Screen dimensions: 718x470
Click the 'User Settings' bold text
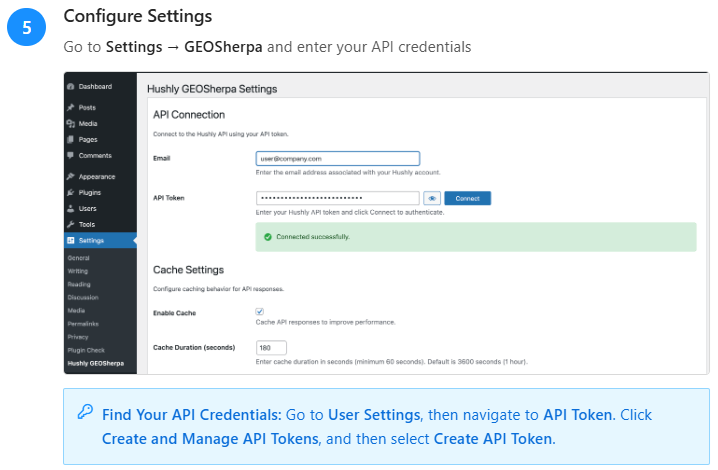[374, 415]
